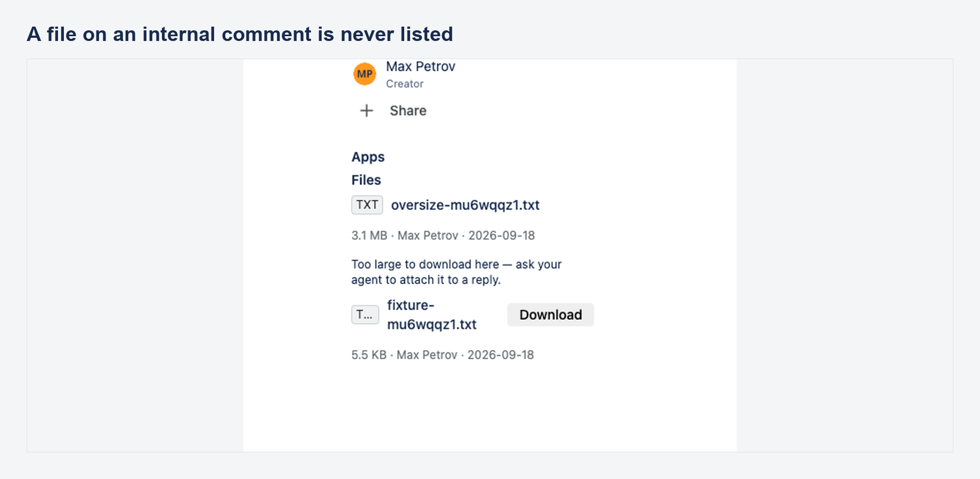Select the fixture-mu6wqqz1.txt file name

coord(432,315)
